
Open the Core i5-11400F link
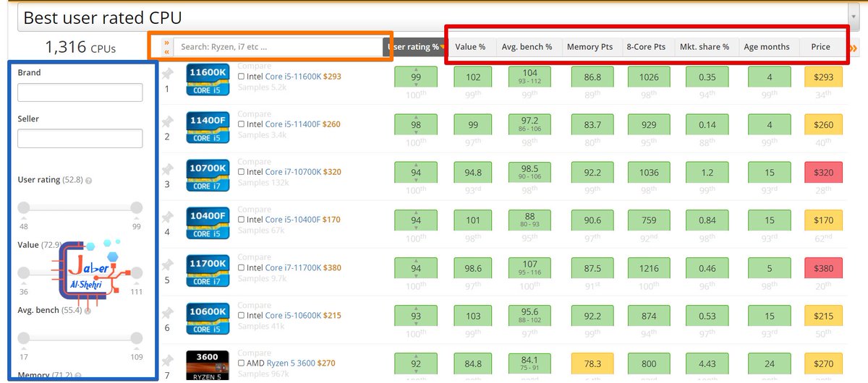293,124
